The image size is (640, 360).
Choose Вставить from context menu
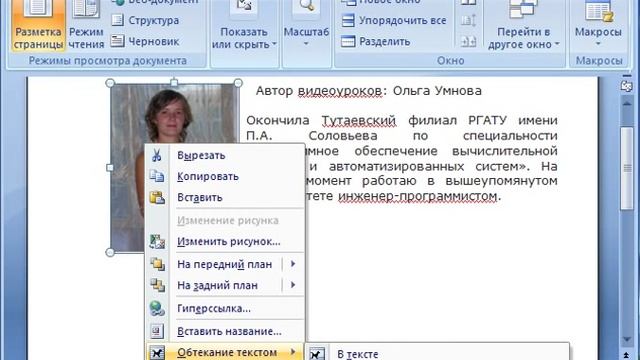coord(225,198)
